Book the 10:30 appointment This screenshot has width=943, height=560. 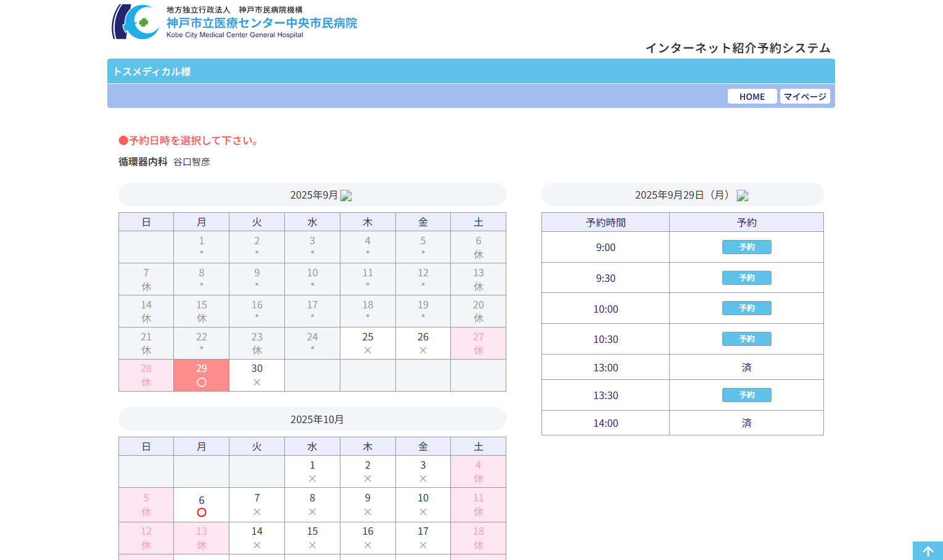tap(746, 339)
